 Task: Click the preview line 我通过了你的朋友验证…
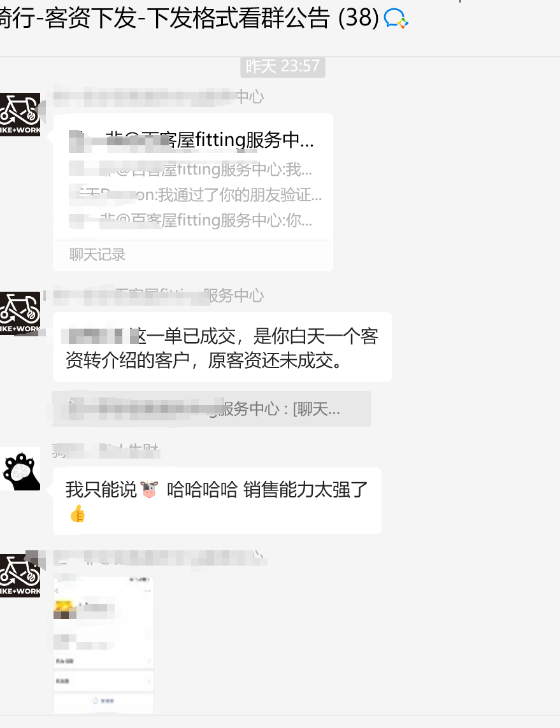pyautogui.click(x=196, y=194)
